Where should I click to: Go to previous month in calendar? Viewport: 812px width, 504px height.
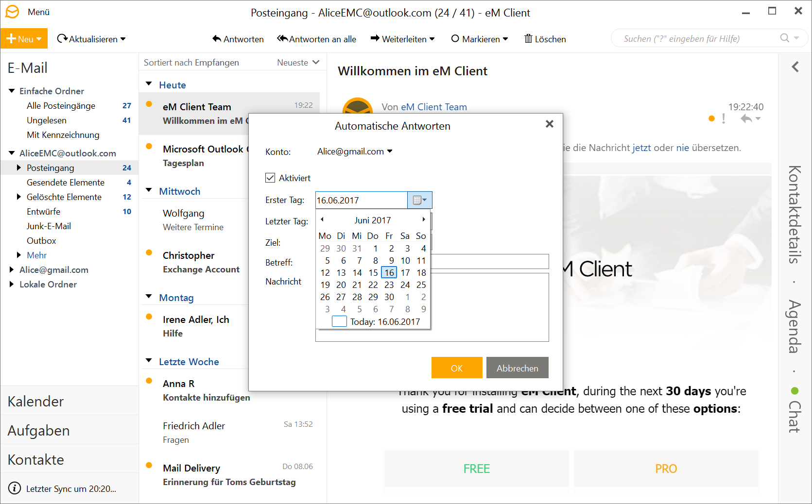pyautogui.click(x=322, y=219)
